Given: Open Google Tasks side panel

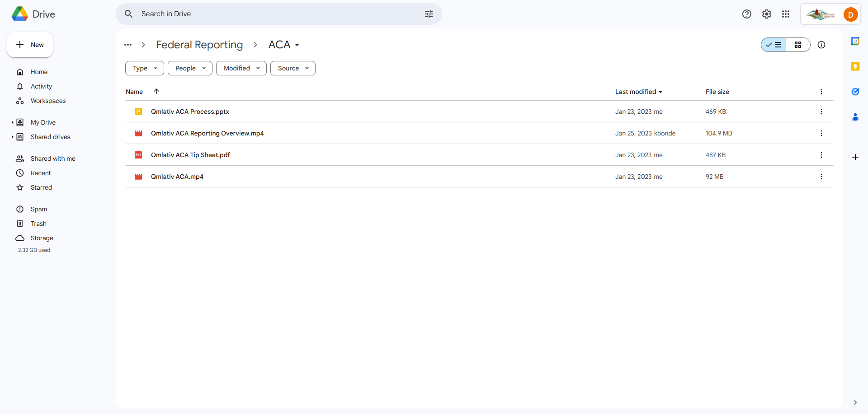Looking at the screenshot, I should pyautogui.click(x=855, y=92).
